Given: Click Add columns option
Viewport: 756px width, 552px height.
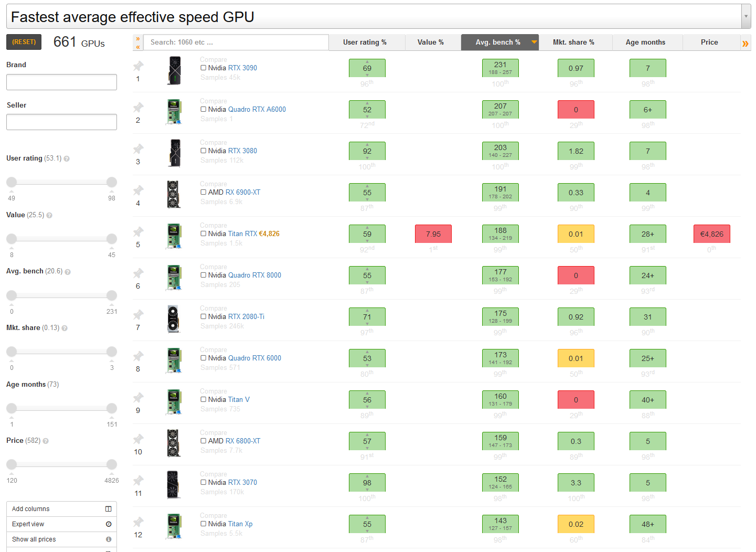Looking at the screenshot, I should click(61, 509).
